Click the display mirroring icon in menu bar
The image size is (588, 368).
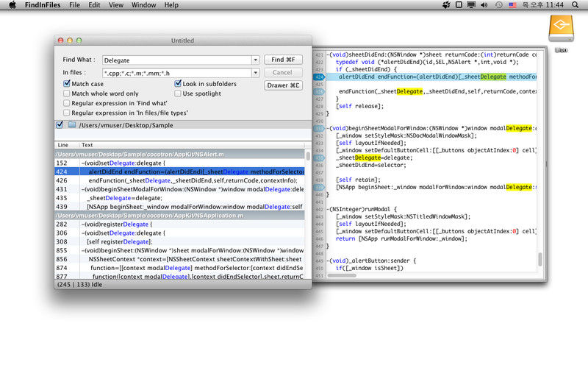471,5
